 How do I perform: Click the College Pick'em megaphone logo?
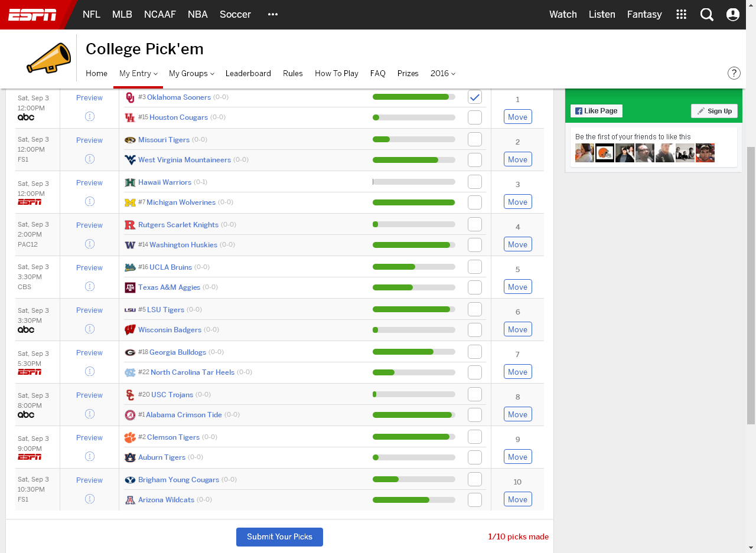pyautogui.click(x=48, y=58)
